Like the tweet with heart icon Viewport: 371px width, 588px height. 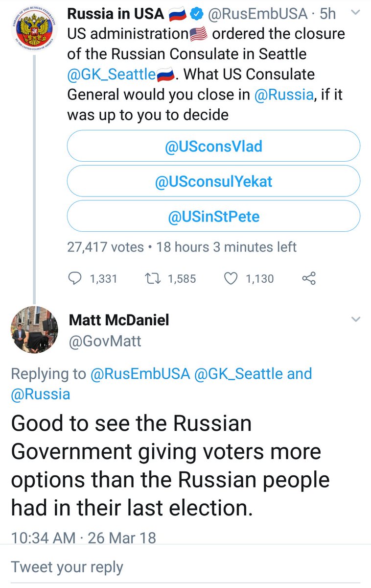230,278
